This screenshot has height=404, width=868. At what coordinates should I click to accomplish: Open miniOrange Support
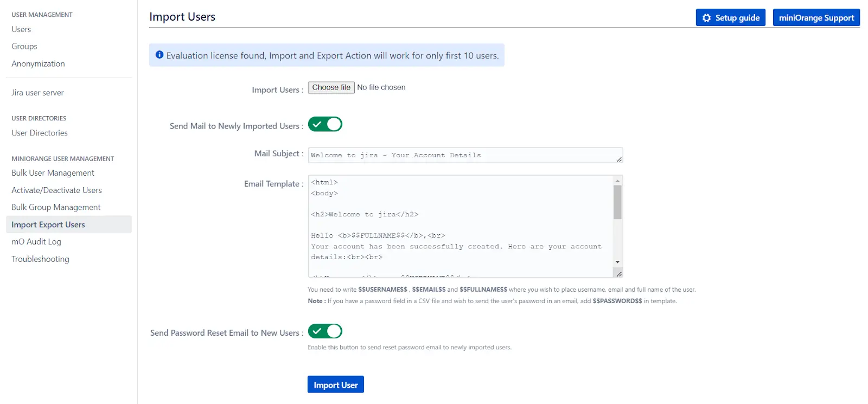[x=816, y=18]
